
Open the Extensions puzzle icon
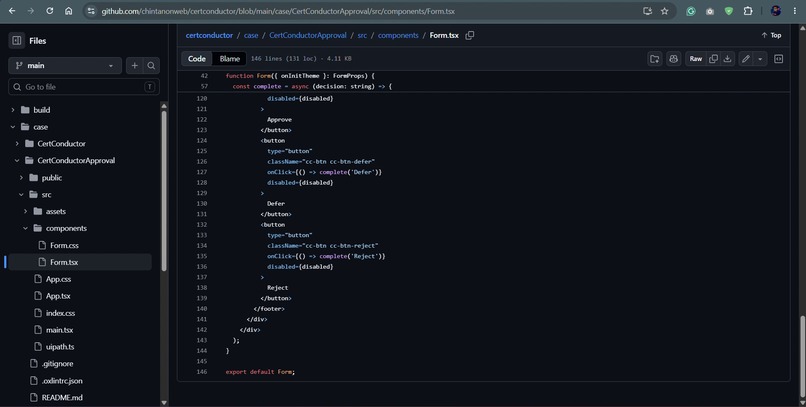(x=748, y=11)
